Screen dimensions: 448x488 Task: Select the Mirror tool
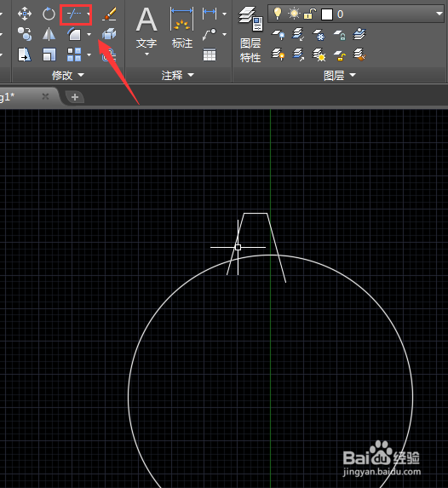(x=49, y=34)
